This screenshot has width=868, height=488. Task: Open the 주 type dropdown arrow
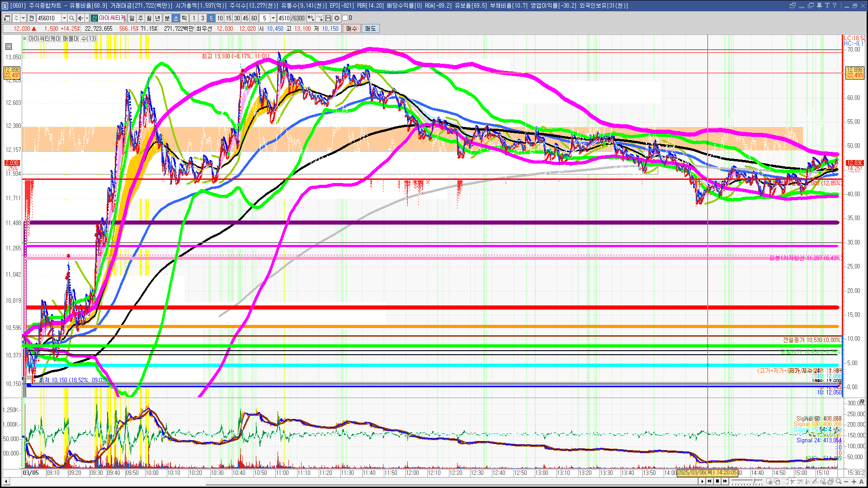pos(23,18)
